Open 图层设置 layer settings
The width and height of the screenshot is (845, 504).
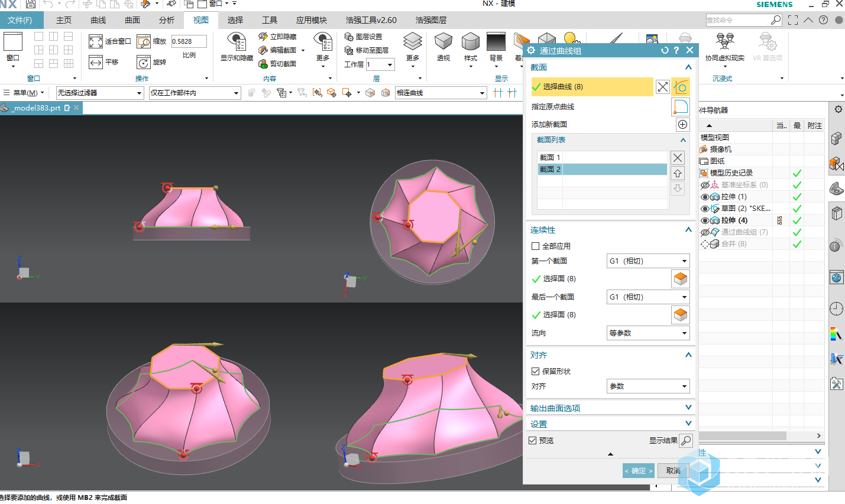pos(363,37)
